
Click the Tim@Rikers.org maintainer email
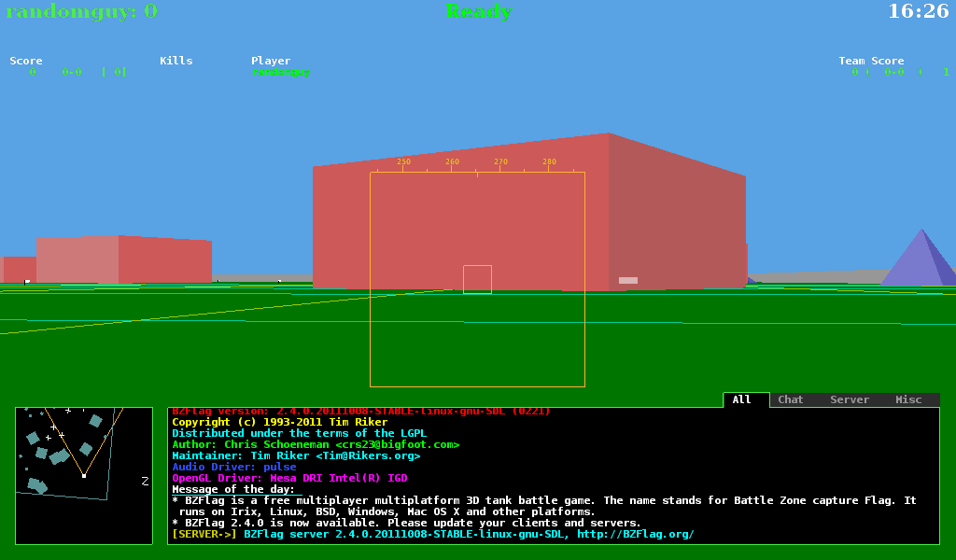point(368,455)
